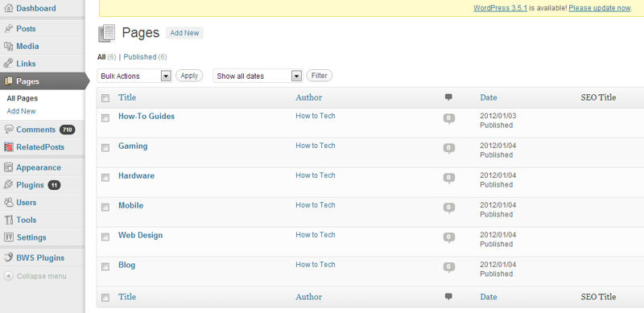The image size is (644, 313).
Task: Click the Apply button
Action: click(x=189, y=76)
